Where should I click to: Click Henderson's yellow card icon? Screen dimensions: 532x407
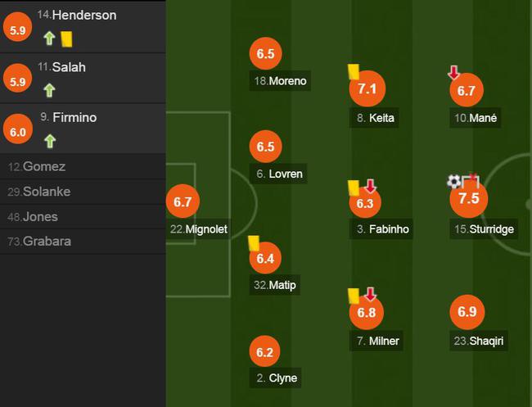(66, 39)
